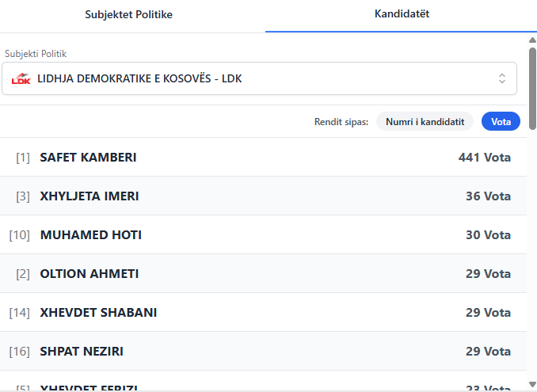
Task: Click candidate Xhevdet Shabani
Action: pos(98,313)
